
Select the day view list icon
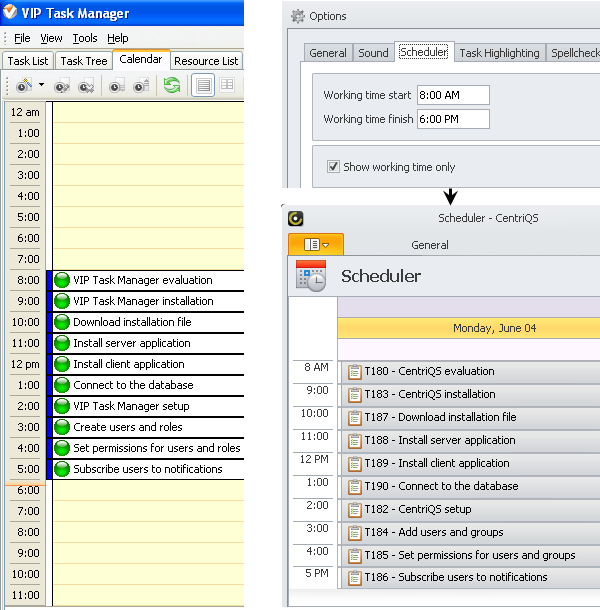click(x=202, y=86)
